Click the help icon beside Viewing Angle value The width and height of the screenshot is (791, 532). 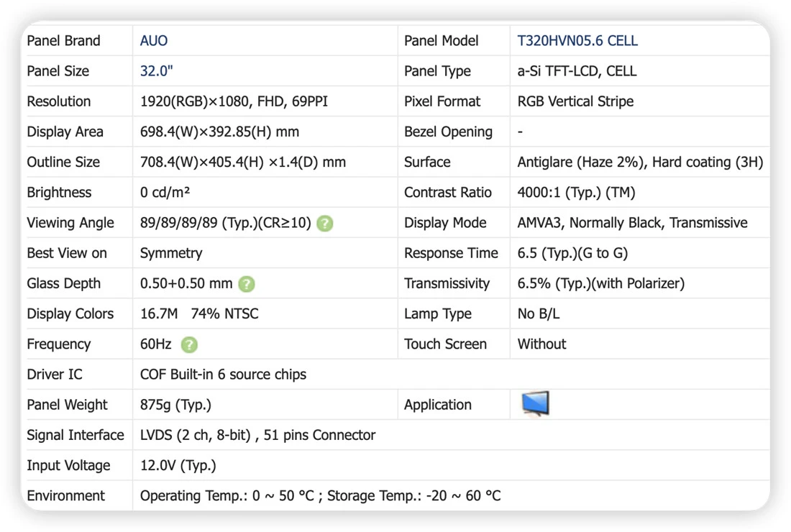pyautogui.click(x=325, y=224)
